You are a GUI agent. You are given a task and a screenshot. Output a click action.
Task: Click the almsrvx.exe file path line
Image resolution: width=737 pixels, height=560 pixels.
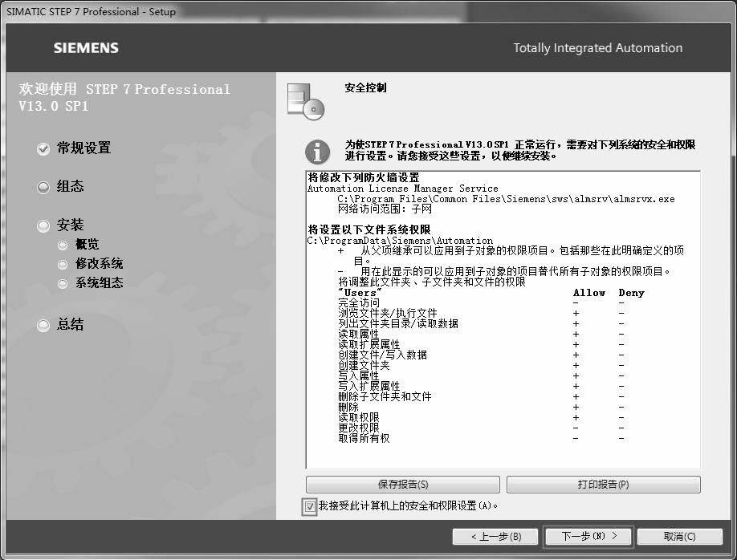click(507, 199)
